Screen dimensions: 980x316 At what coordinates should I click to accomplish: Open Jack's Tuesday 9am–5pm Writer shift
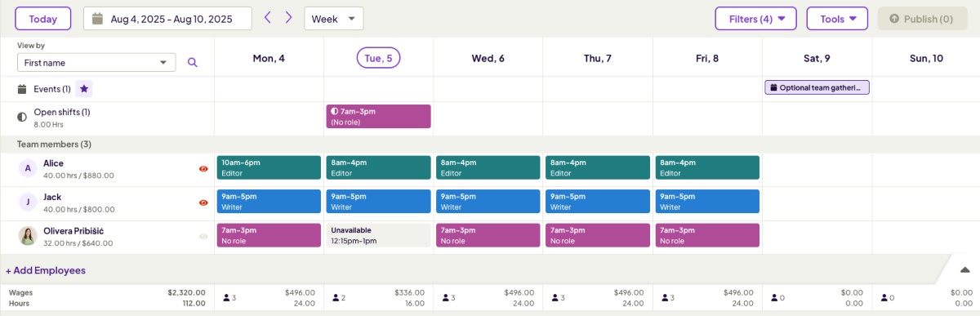(x=378, y=201)
